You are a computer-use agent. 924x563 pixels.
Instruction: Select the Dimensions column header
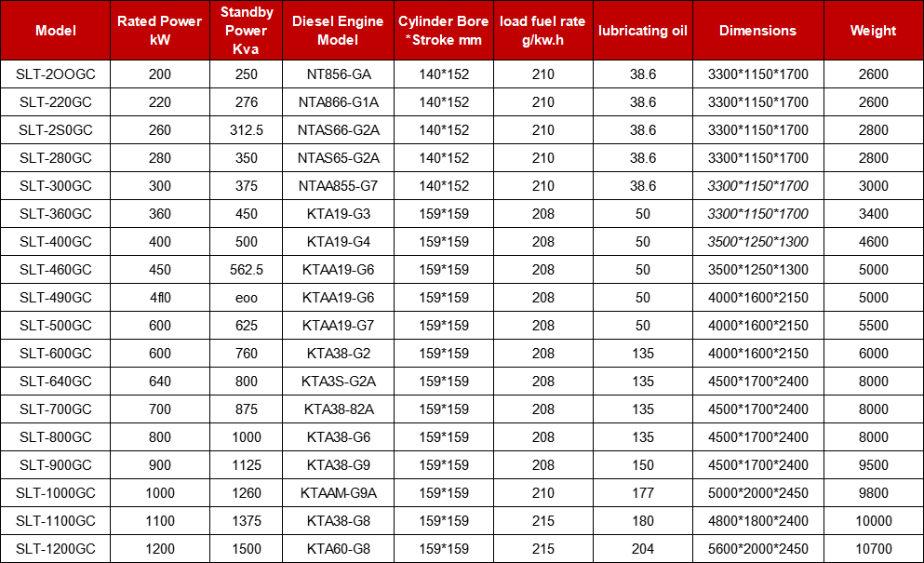click(757, 31)
